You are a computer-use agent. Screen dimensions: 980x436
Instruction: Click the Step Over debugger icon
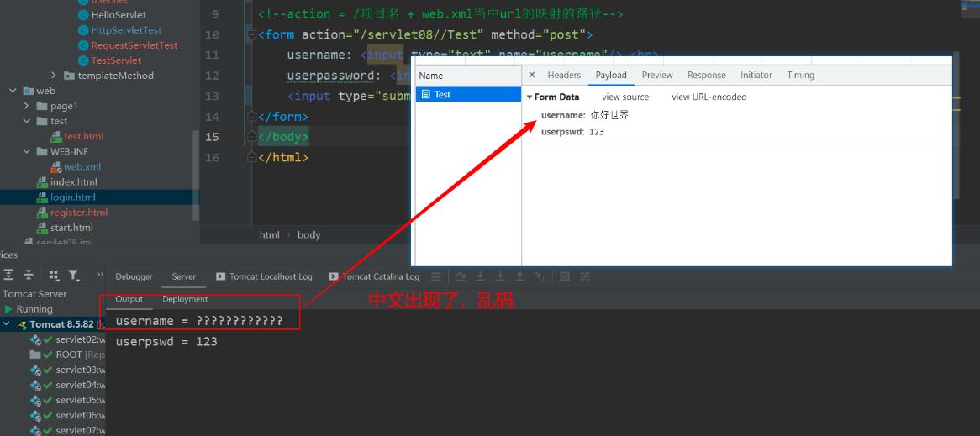click(x=461, y=276)
